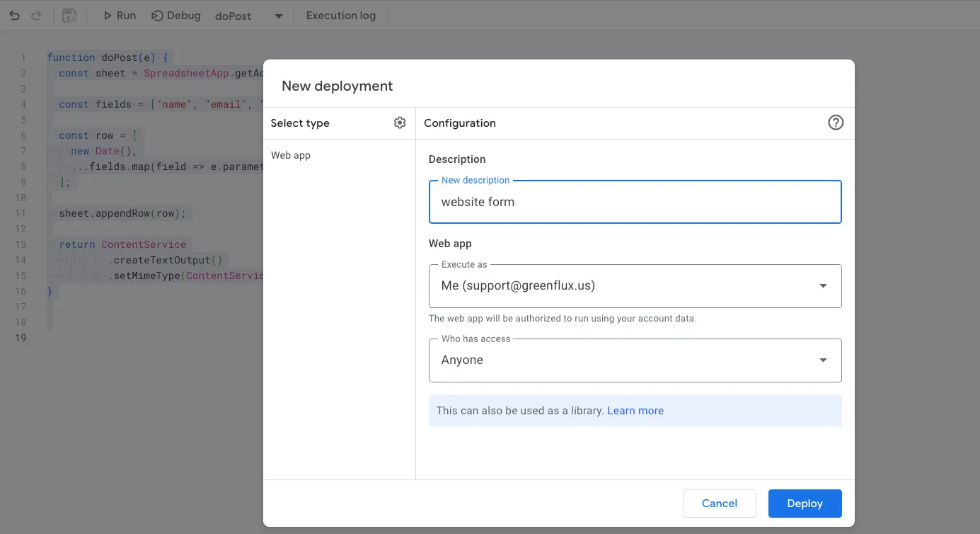This screenshot has height=534, width=980.
Task: Click the Configuration help question mark icon
Action: [x=836, y=123]
